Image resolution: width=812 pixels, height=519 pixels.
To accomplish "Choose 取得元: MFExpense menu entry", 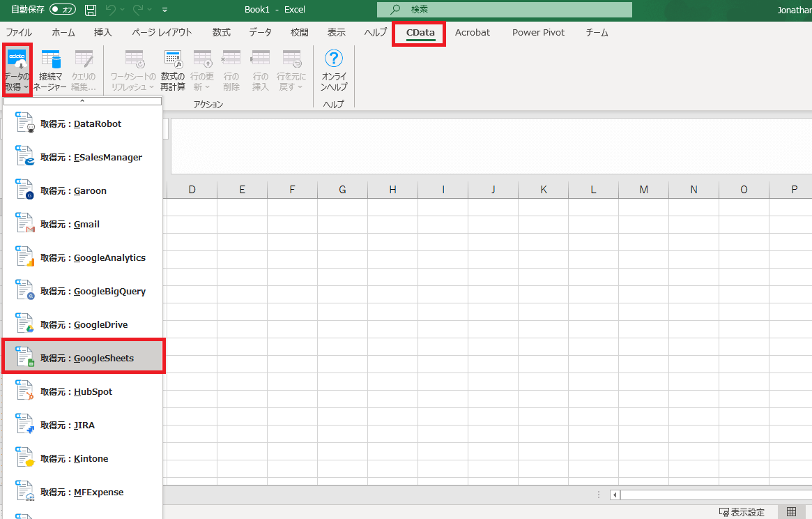I will coord(83,492).
